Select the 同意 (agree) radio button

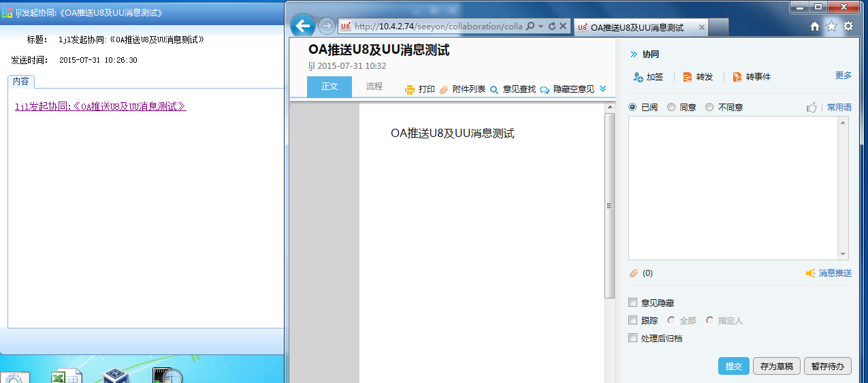[x=671, y=107]
